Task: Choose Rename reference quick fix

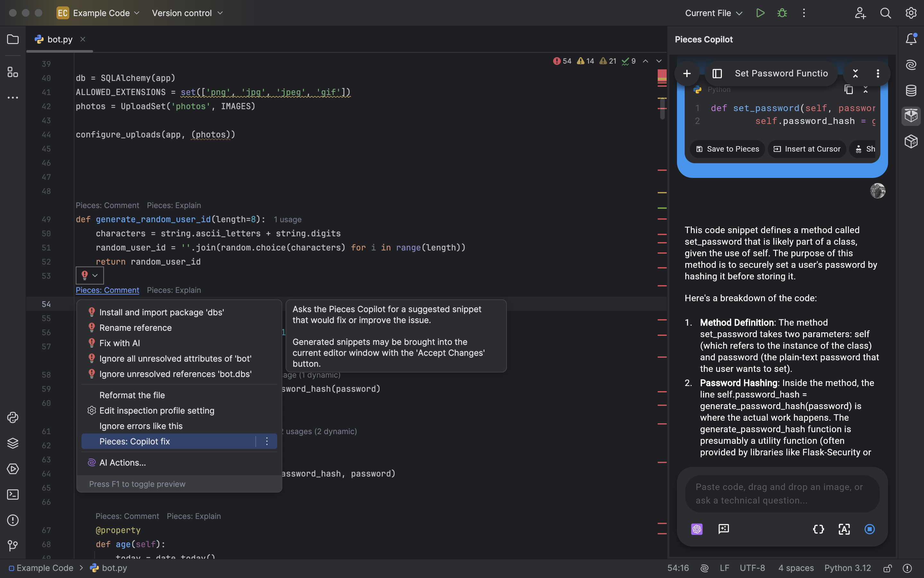Action: (179, 328)
